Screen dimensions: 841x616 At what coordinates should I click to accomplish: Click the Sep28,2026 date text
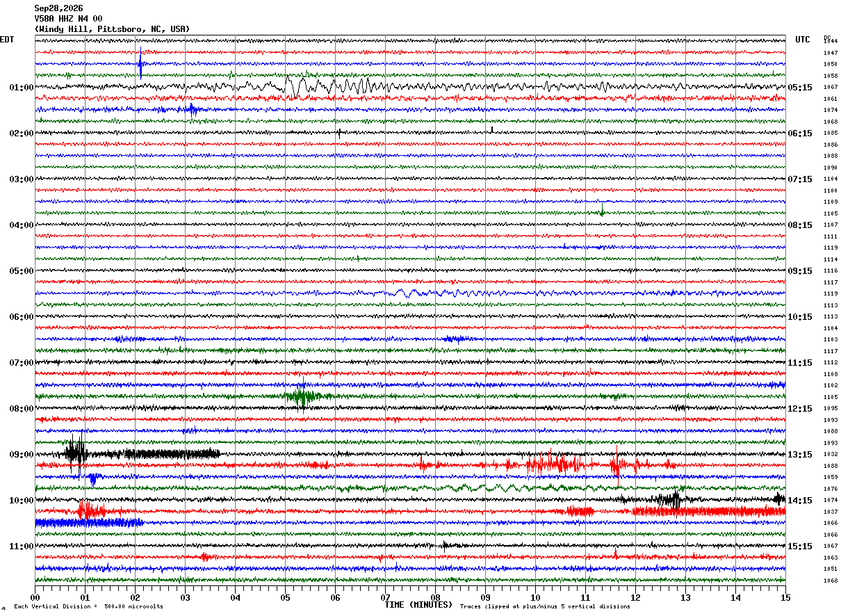coord(58,8)
